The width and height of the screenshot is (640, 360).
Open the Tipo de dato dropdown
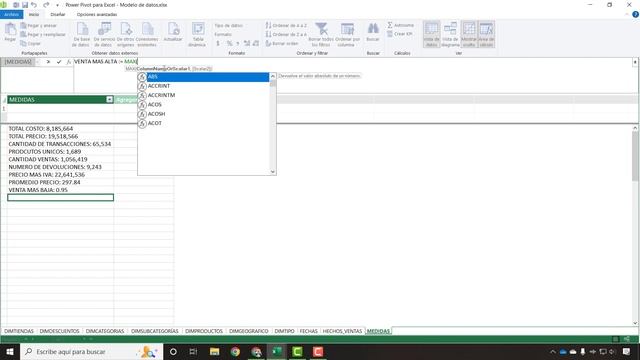coord(229,25)
